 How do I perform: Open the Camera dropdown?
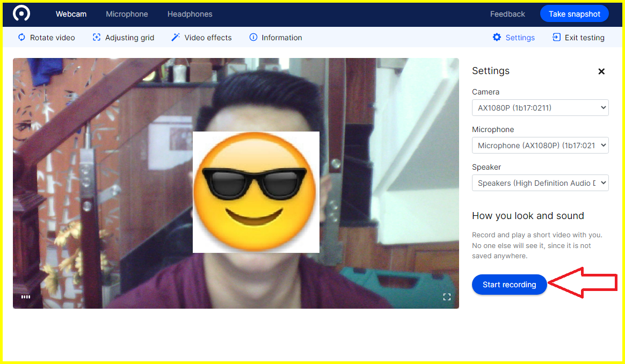(540, 108)
